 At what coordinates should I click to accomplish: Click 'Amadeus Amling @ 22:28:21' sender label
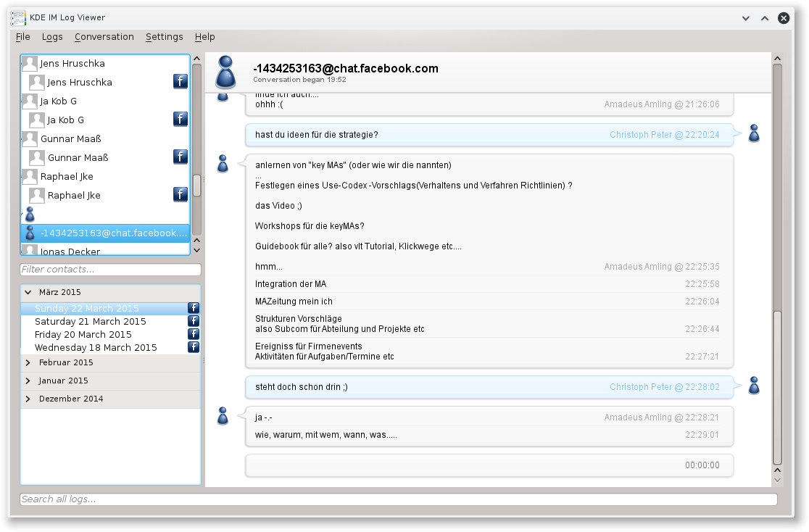pyautogui.click(x=662, y=417)
